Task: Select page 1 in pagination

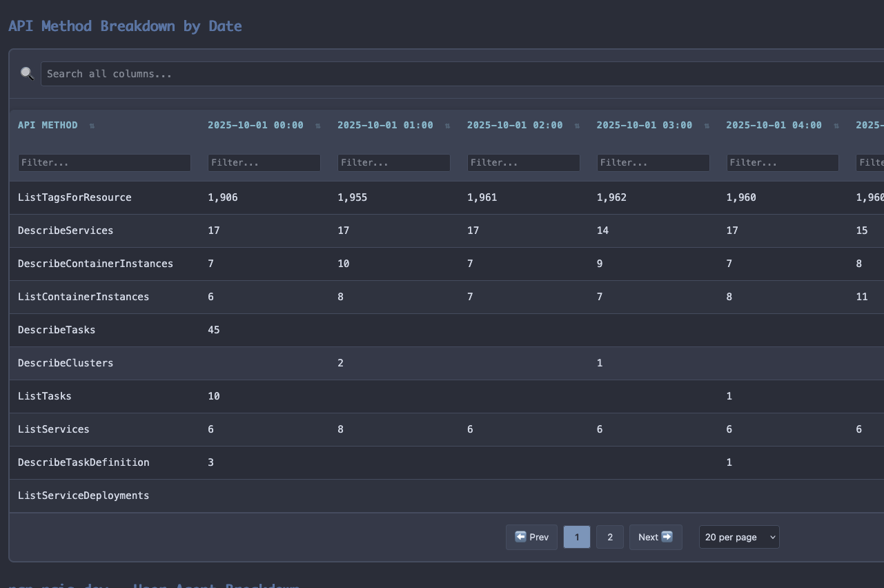Action: [576, 537]
